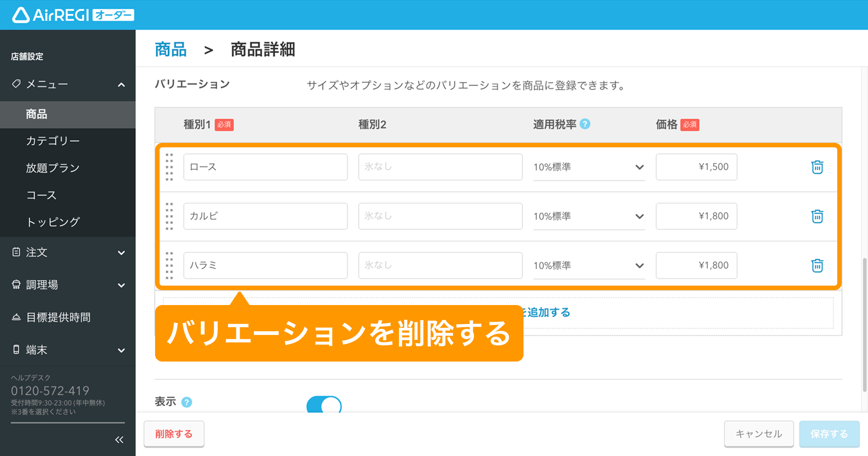Viewport: 868px width, 456px height.
Task: Click the キャンセル button
Action: [759, 434]
